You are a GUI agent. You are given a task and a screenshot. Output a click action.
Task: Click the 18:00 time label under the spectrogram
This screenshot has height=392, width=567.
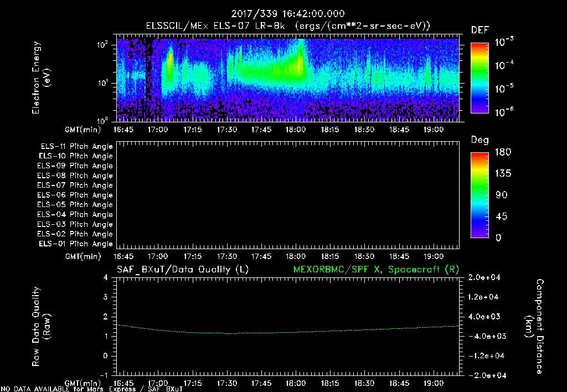point(296,130)
